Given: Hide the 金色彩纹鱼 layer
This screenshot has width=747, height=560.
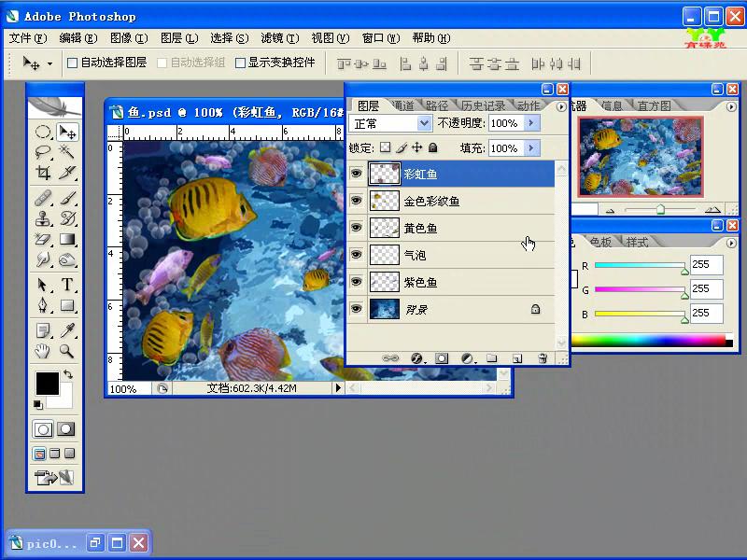Looking at the screenshot, I should pos(356,201).
